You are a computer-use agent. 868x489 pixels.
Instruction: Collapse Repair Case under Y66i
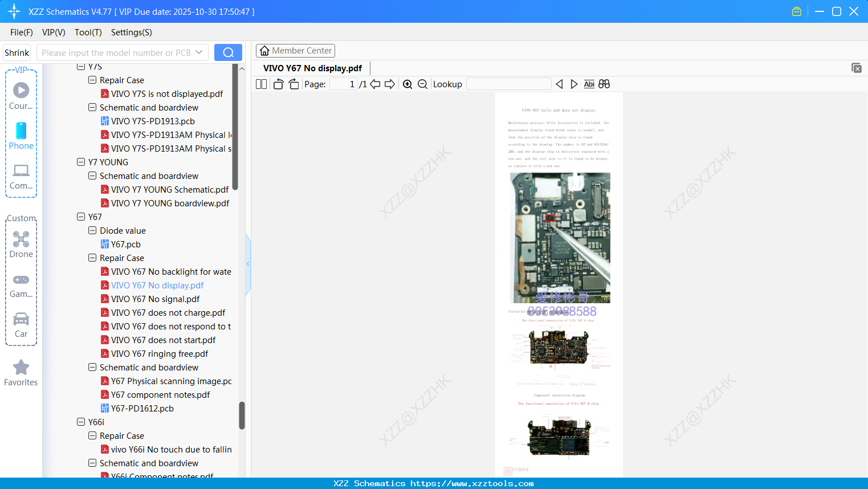coord(92,436)
